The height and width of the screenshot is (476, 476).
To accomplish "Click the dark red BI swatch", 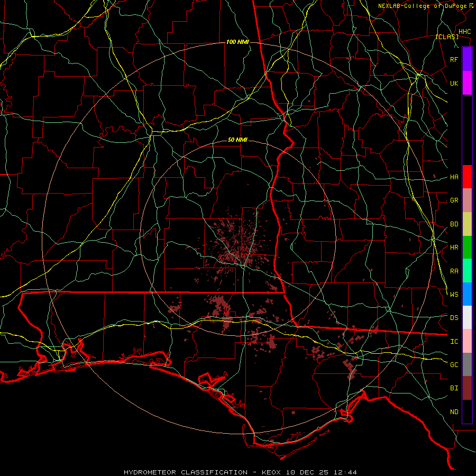I will coord(467,388).
